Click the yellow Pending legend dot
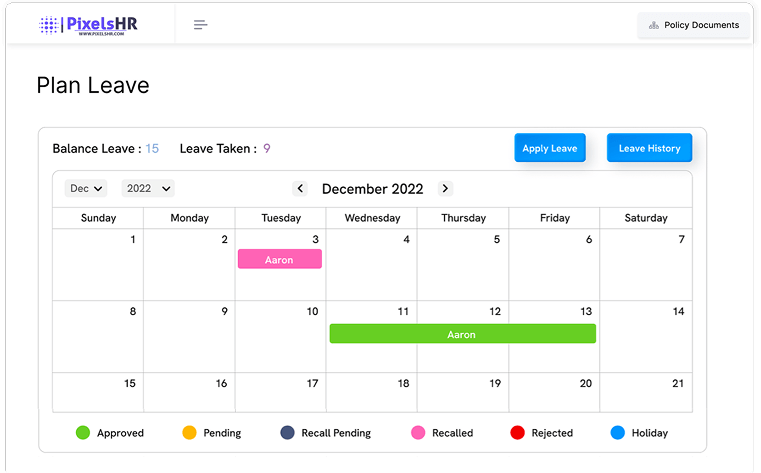 (x=189, y=433)
